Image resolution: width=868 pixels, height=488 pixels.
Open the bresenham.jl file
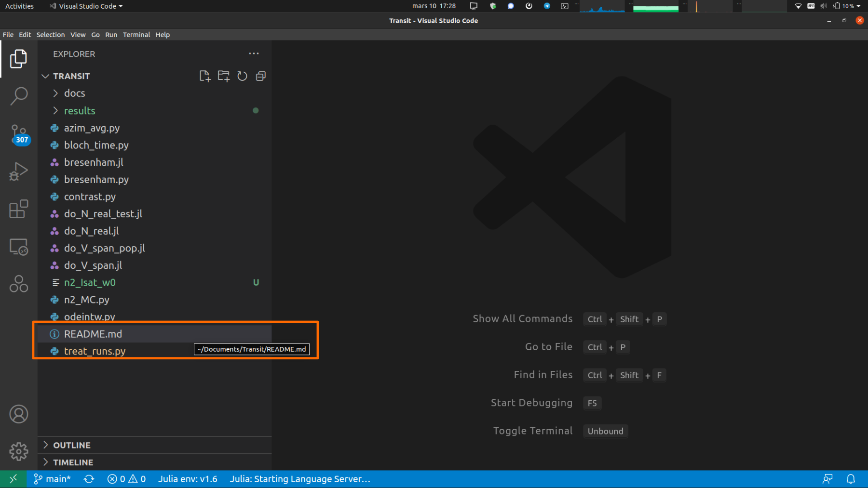(94, 162)
